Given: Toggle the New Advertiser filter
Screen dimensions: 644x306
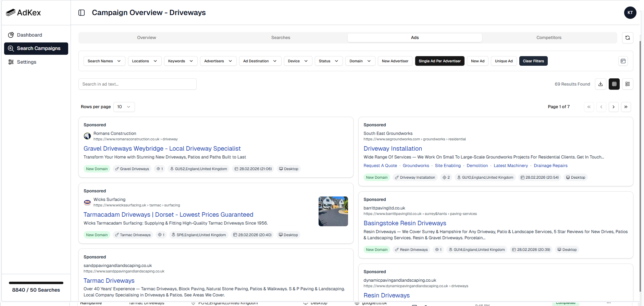Looking at the screenshot, I should pos(395,61).
